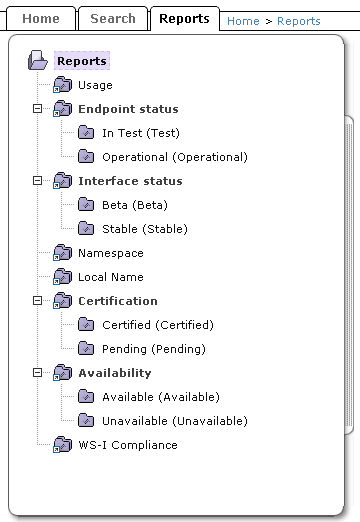The image size is (360, 522).
Task: Click the Reports root folder icon
Action: click(x=38, y=60)
